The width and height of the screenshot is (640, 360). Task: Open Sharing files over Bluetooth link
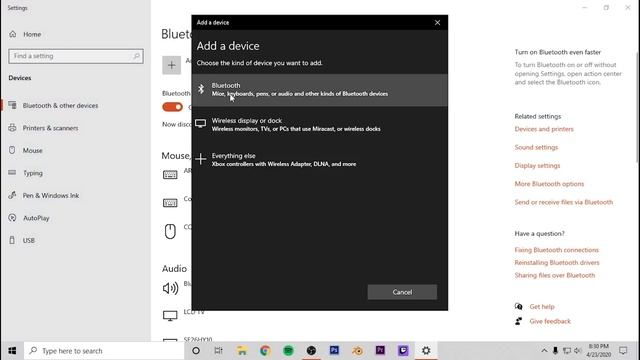[555, 275]
